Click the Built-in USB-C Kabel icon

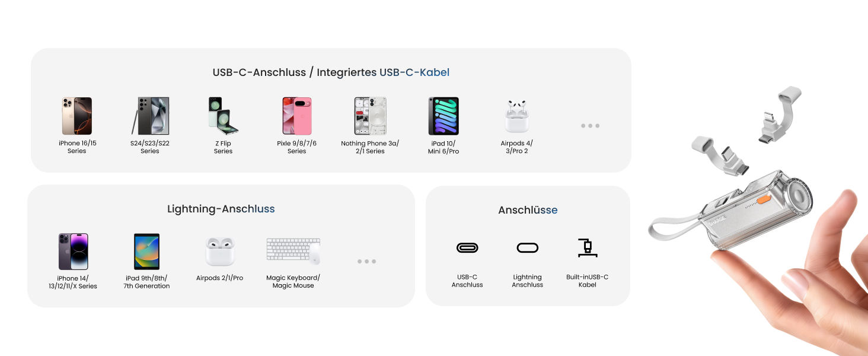coord(587,247)
